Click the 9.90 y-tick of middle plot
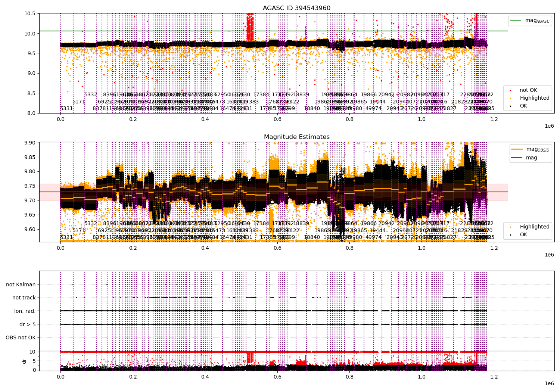This screenshot has width=560, height=392. pos(29,143)
